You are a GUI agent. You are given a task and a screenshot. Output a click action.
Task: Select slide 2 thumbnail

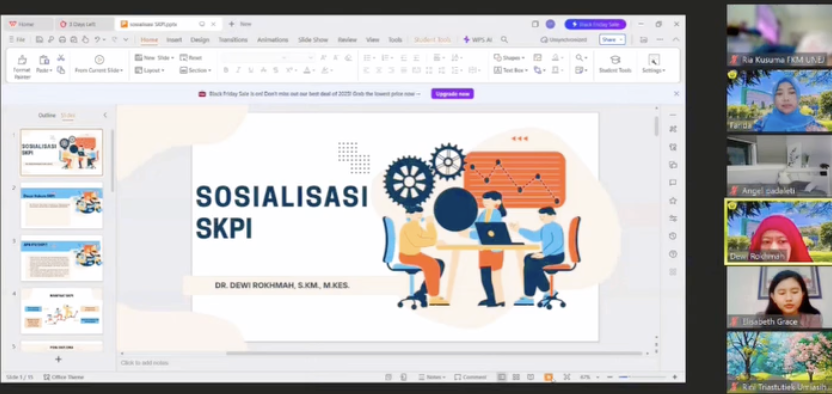tap(62, 205)
